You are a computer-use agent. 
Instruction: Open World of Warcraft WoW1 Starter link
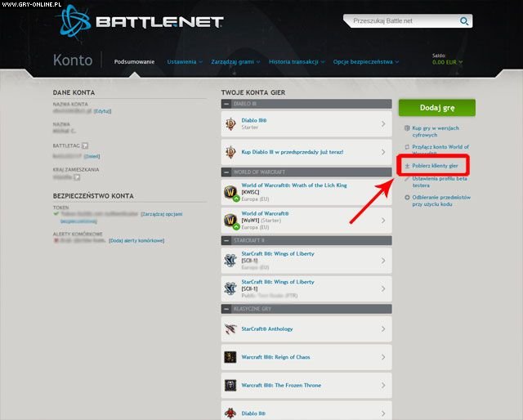click(x=265, y=213)
